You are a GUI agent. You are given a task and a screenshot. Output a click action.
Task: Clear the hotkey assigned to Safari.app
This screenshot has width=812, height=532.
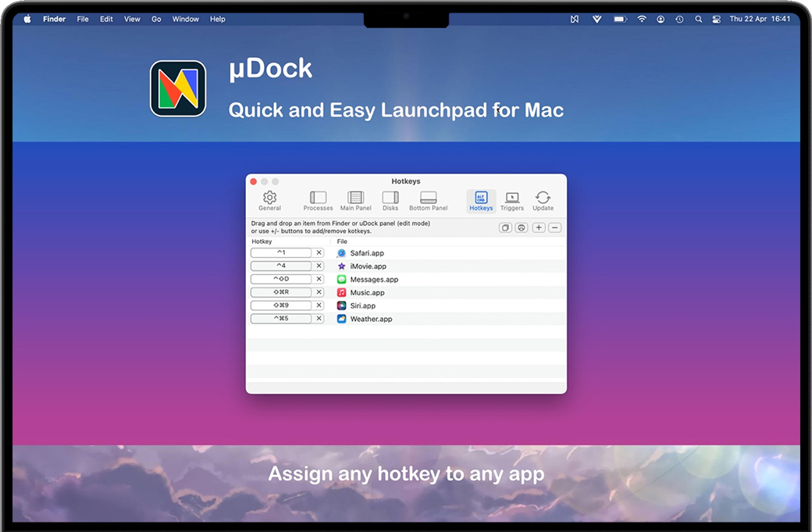pyautogui.click(x=319, y=253)
